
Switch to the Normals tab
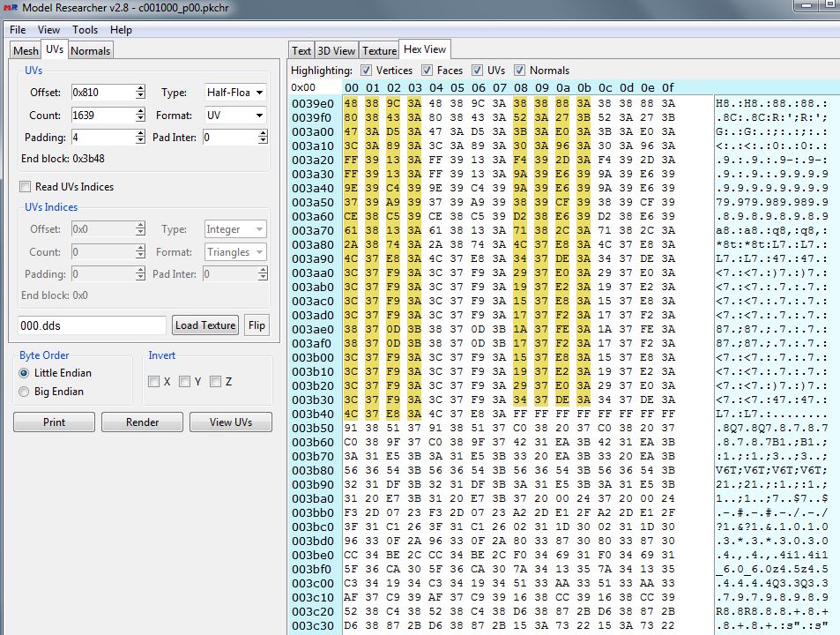pos(91,51)
